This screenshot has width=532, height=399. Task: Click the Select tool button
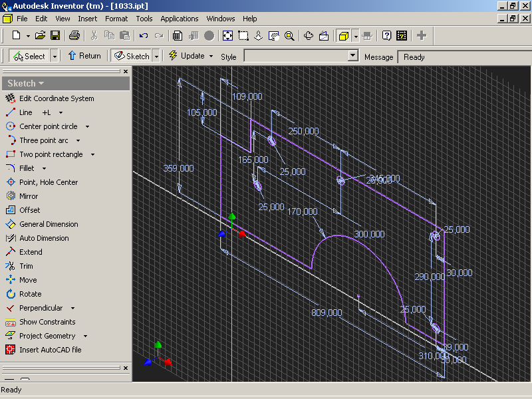click(x=29, y=56)
